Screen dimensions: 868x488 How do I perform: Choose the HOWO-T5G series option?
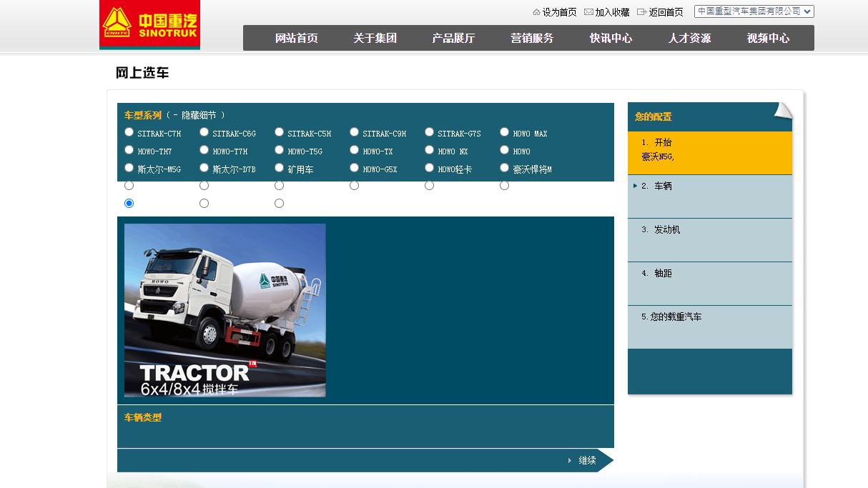click(x=279, y=150)
